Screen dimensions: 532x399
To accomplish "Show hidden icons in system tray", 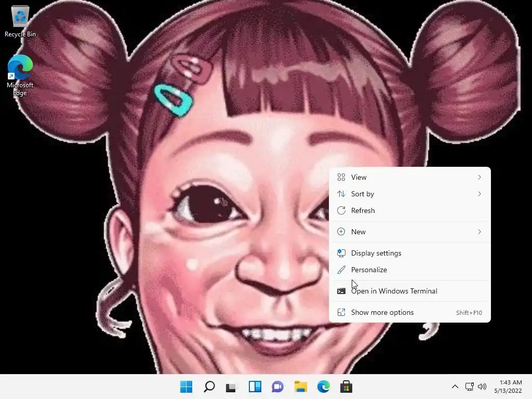I will point(455,387).
